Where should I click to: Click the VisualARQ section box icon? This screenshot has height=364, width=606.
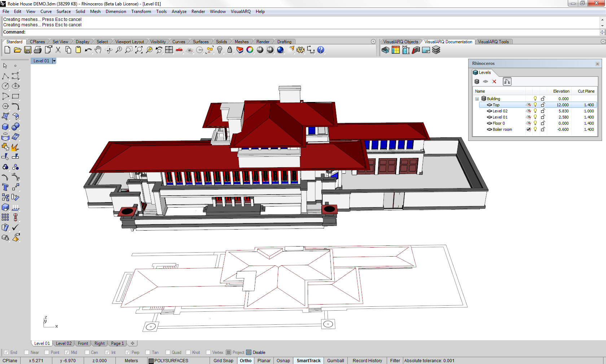point(385,50)
